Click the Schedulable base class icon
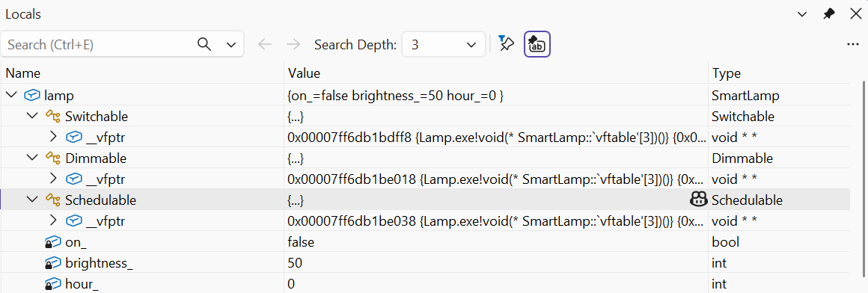 tap(52, 200)
